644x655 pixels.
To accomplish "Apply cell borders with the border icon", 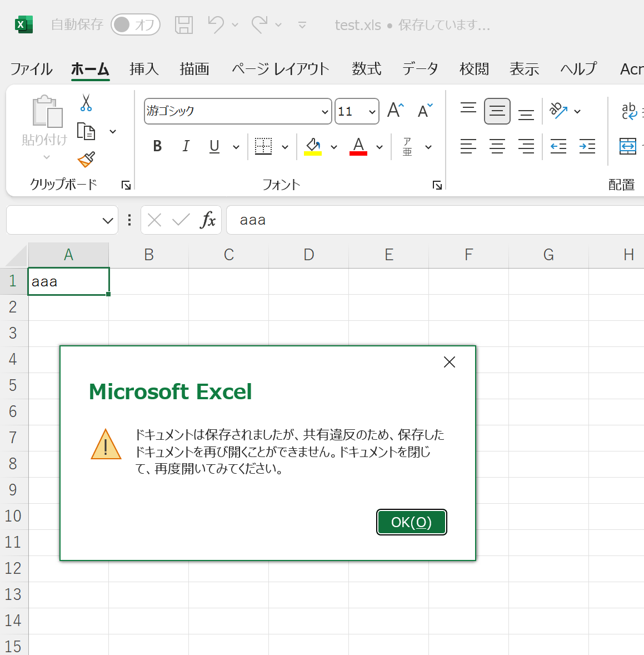I will [263, 146].
